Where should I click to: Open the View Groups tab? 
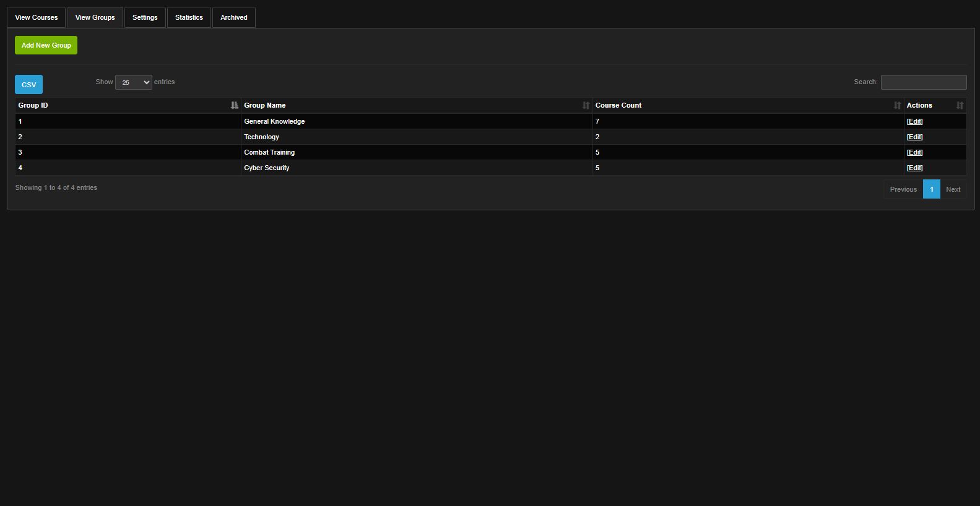click(x=95, y=17)
